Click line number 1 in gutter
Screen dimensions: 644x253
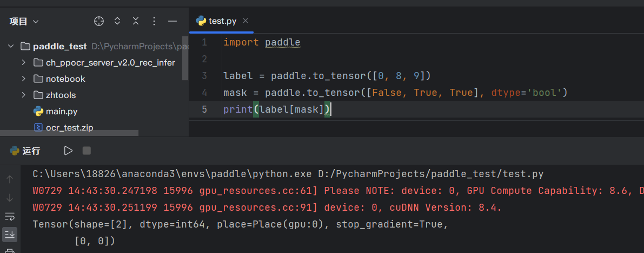(x=204, y=42)
